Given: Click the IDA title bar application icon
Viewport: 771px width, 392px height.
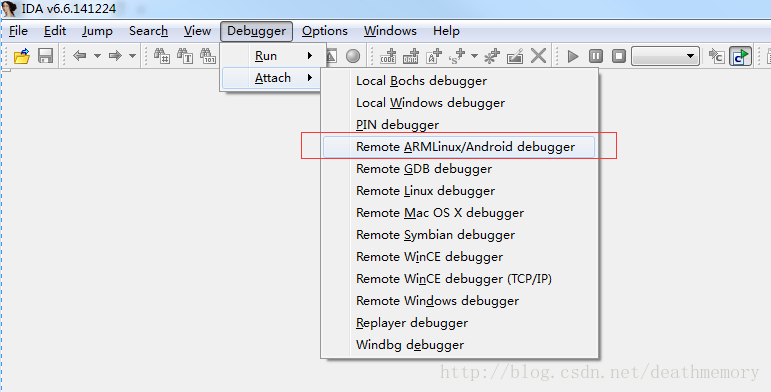Looking at the screenshot, I should pyautogui.click(x=9, y=9).
